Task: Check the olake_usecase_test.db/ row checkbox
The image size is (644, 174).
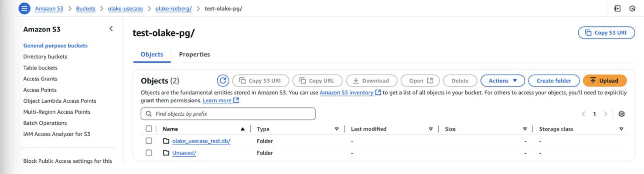Action: pyautogui.click(x=149, y=141)
